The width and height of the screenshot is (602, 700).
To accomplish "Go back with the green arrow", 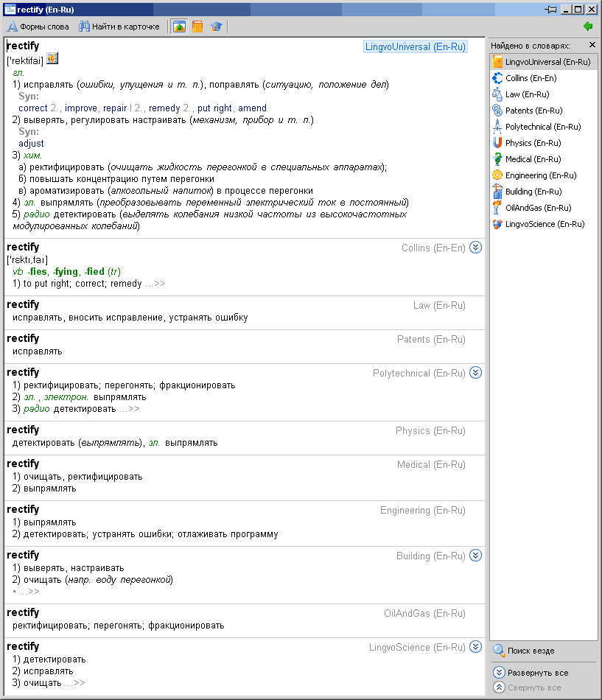I will (x=588, y=27).
